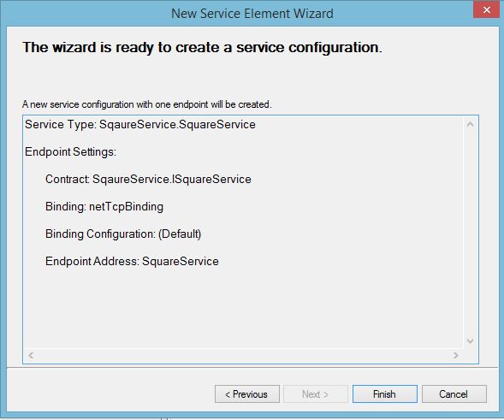Click the horizontal scroll right arrow

tap(456, 355)
